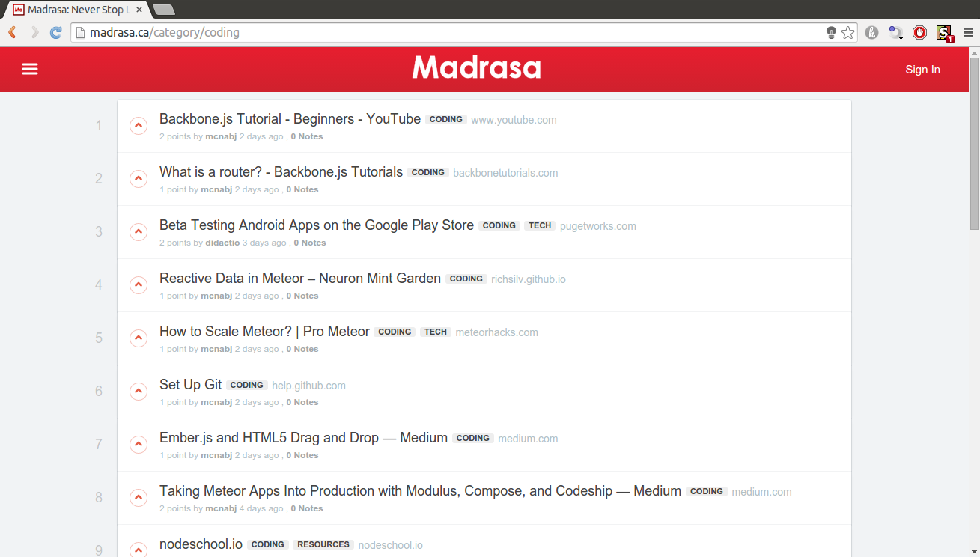Upvote How to Scale Meteor post
Screen dimensions: 980x557
139,338
